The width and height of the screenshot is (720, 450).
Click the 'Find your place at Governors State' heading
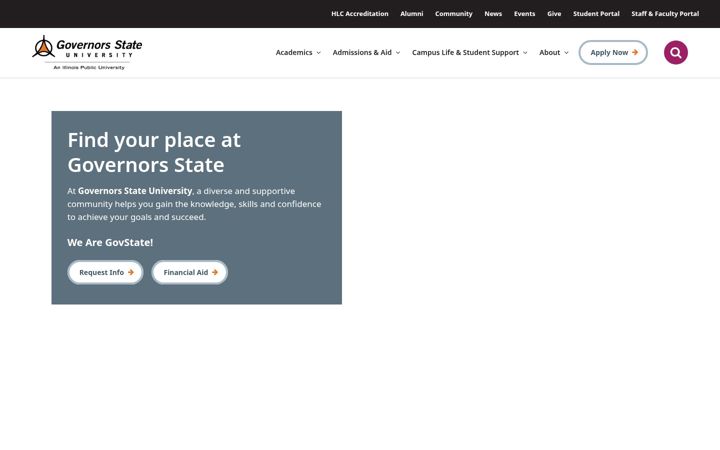[154, 152]
